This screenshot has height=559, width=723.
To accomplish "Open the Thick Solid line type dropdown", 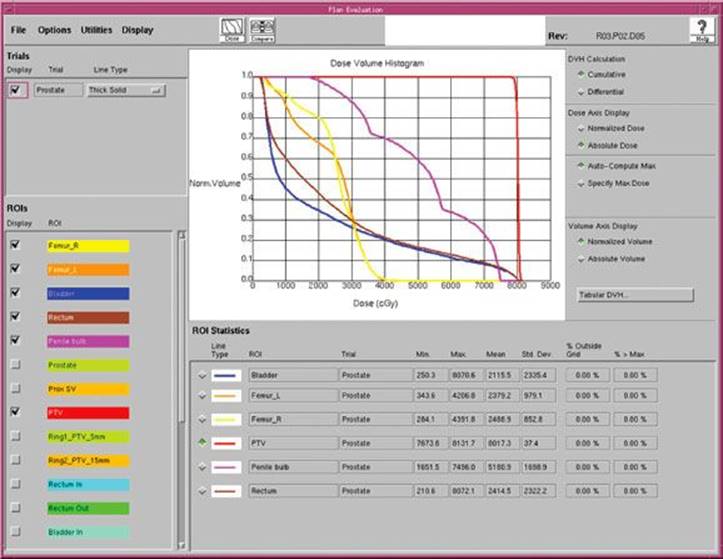I will 126,90.
